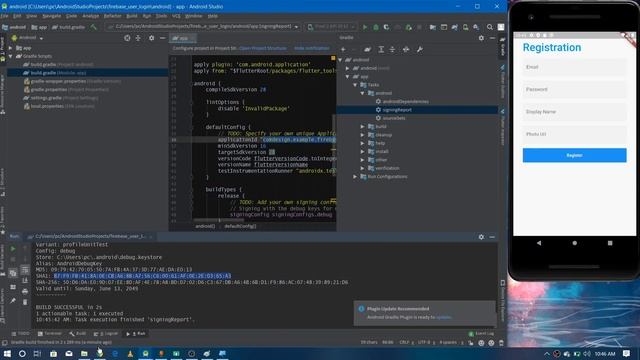Toggle soft-wrap in Run console
Screen dimensions: 640x360
pyautogui.click(x=25, y=270)
